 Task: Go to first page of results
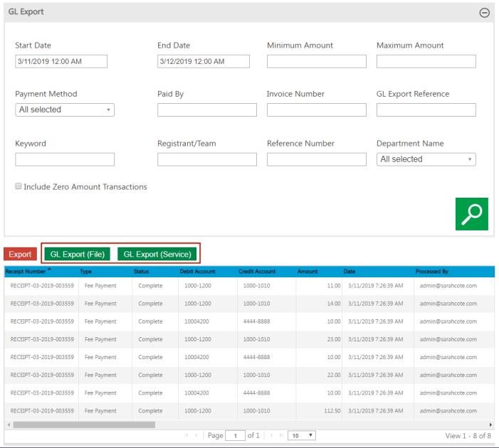point(187,435)
